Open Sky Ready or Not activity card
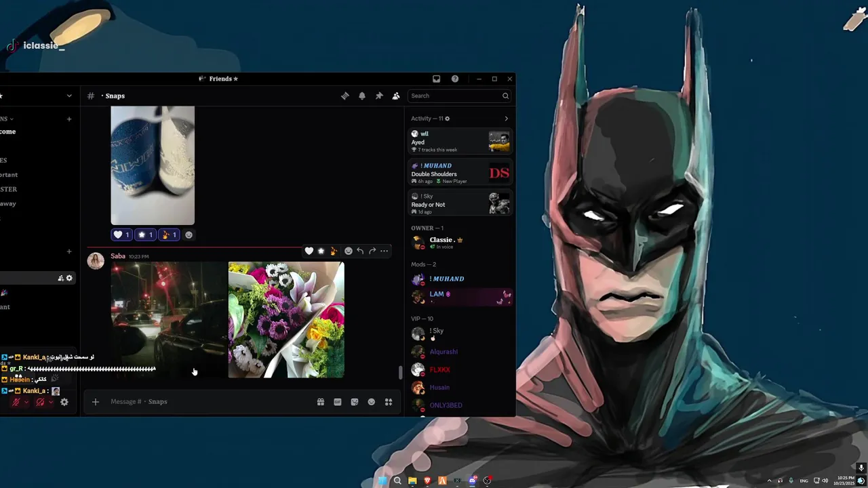 460,203
